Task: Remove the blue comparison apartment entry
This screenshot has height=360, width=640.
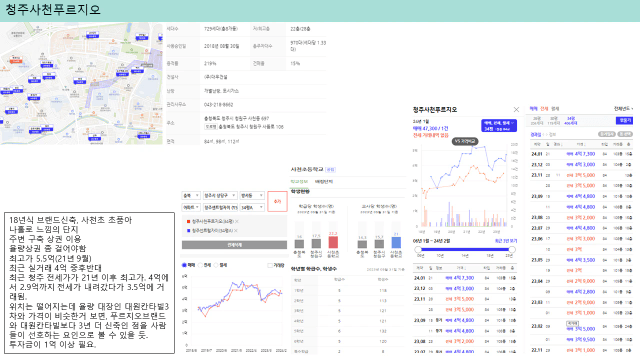Action: 237,231
